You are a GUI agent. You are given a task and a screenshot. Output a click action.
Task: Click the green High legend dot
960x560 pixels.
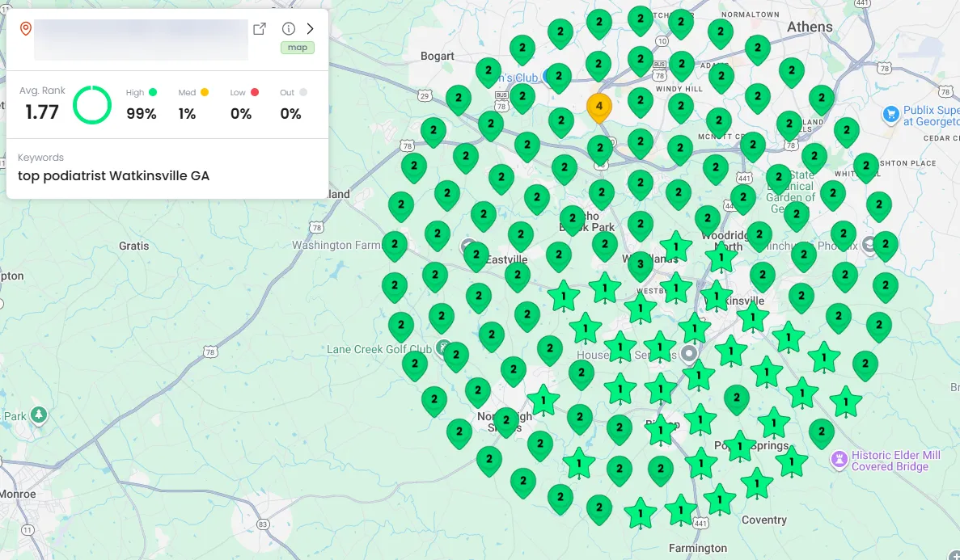pyautogui.click(x=152, y=92)
